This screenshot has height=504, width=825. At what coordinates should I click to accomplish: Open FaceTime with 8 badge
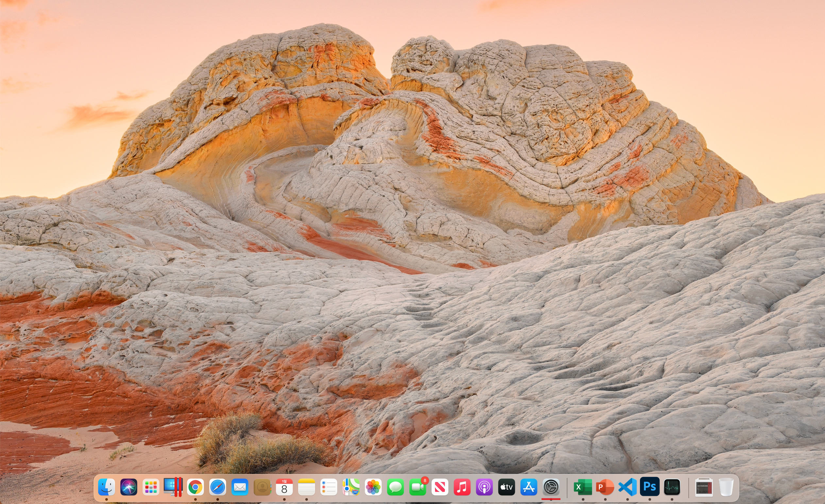[417, 487]
